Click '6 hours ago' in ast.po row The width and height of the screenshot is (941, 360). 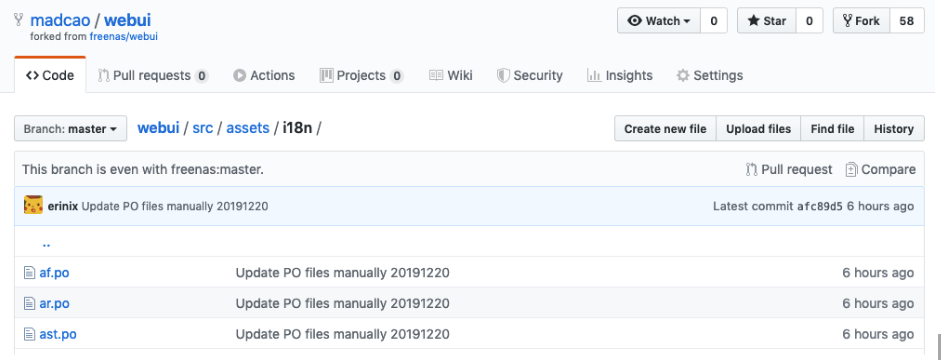click(x=878, y=334)
